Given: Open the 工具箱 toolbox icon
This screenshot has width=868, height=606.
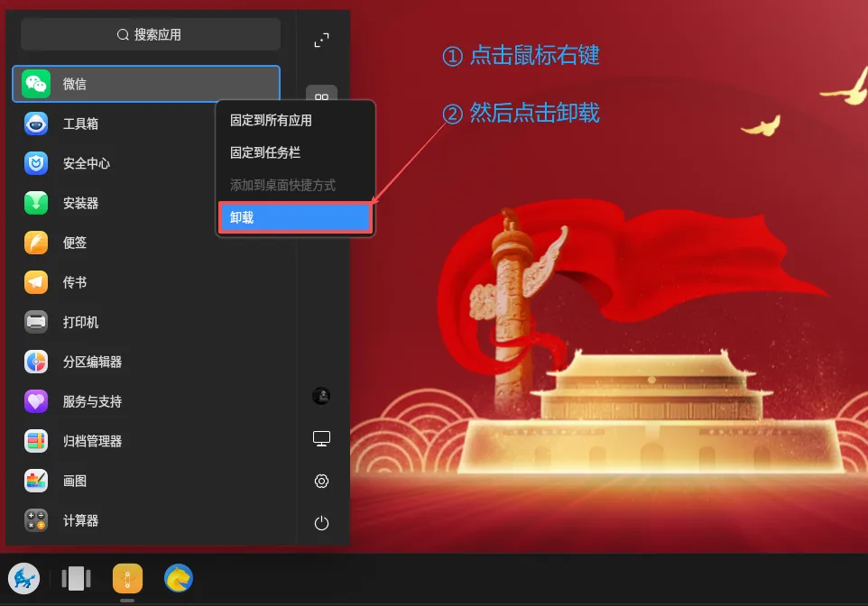Looking at the screenshot, I should point(36,124).
